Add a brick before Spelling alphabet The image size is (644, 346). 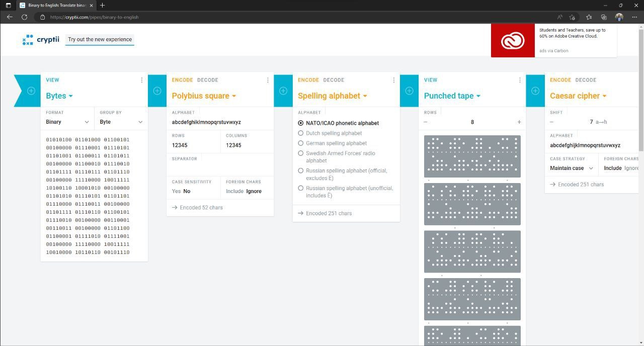coord(283,91)
